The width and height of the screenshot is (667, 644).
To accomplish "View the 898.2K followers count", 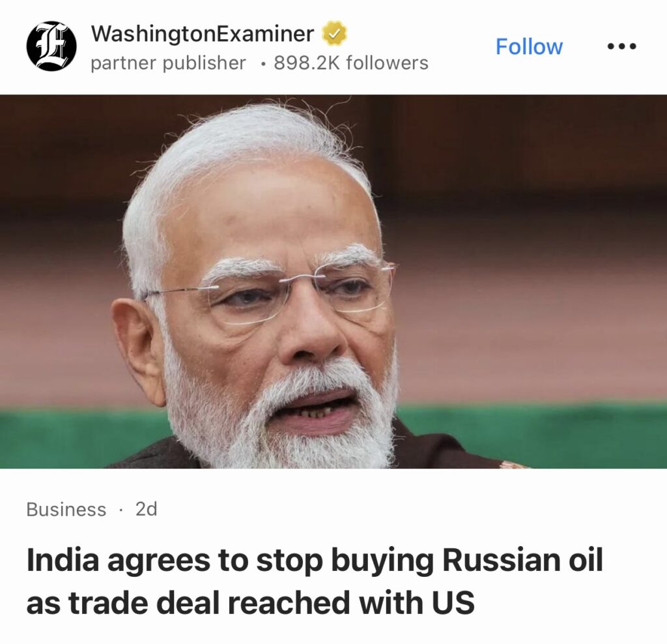I will (351, 63).
